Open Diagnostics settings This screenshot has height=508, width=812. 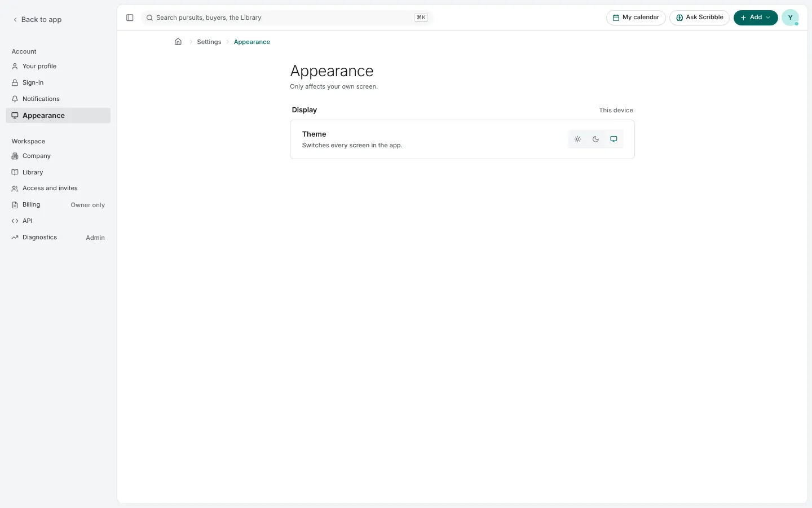click(58, 238)
